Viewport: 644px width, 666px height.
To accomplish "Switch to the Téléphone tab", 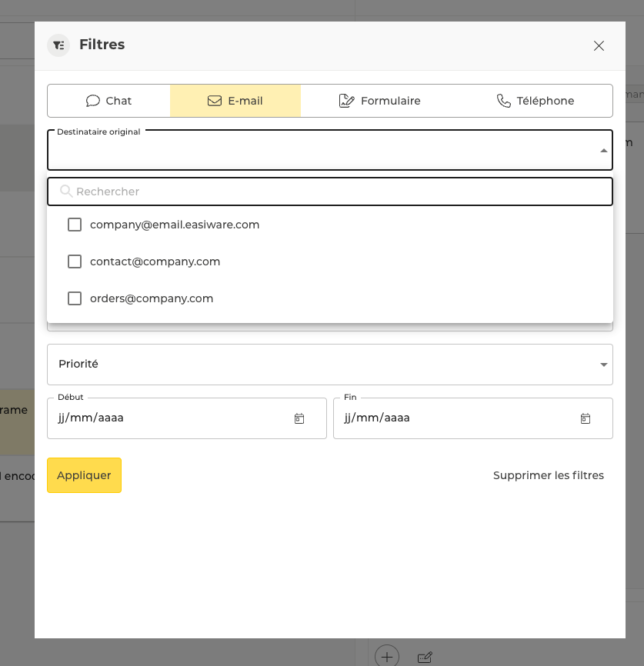I will coord(536,101).
